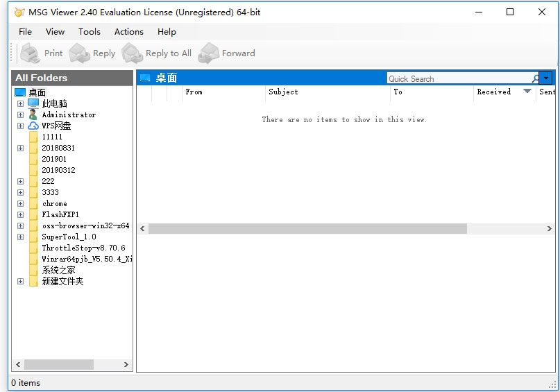Select the ThrottleStop-v8.70.6 folder
Screen dimensions: 560x392
(x=83, y=248)
